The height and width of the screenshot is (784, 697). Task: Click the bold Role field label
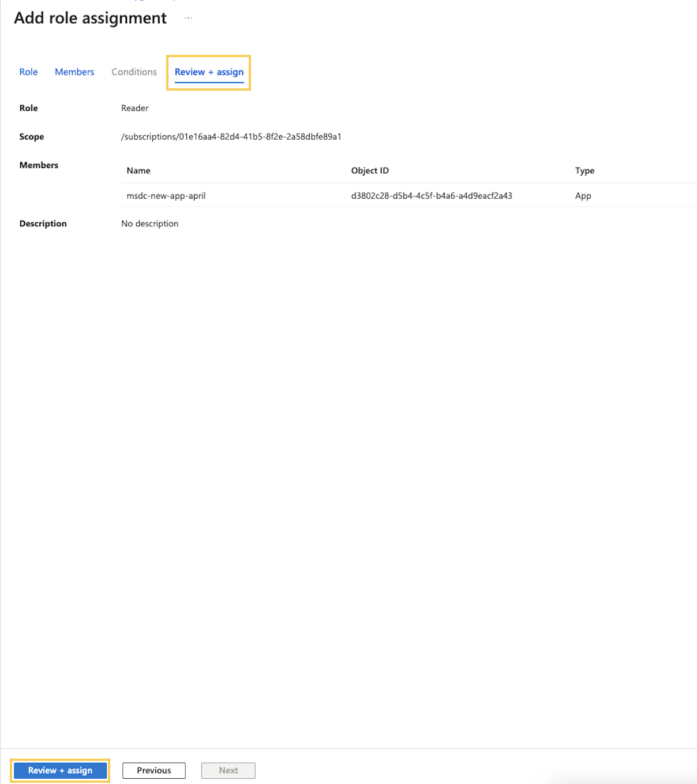click(x=28, y=108)
